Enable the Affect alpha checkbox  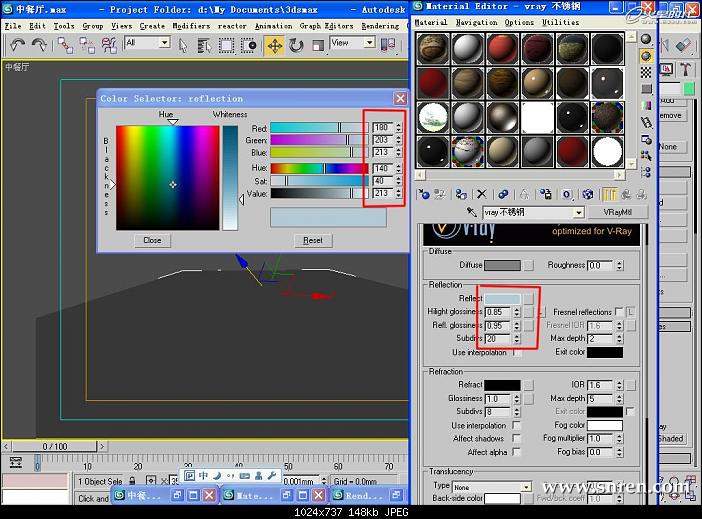[516, 452]
